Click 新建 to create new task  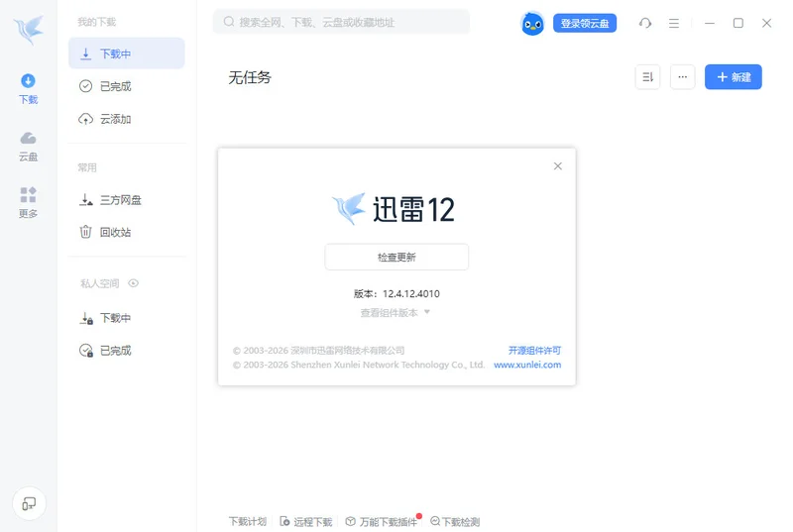click(x=734, y=77)
